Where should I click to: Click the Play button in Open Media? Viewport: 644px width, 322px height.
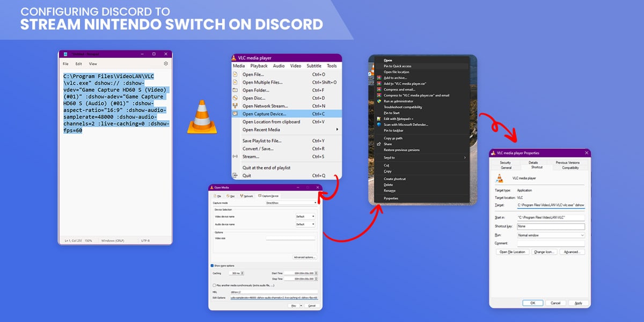(292, 305)
